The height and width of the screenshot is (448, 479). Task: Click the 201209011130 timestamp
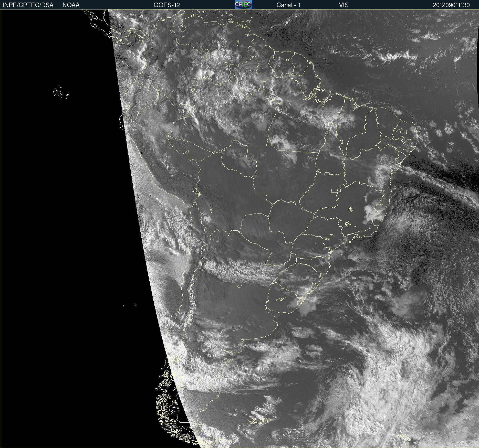[451, 5]
